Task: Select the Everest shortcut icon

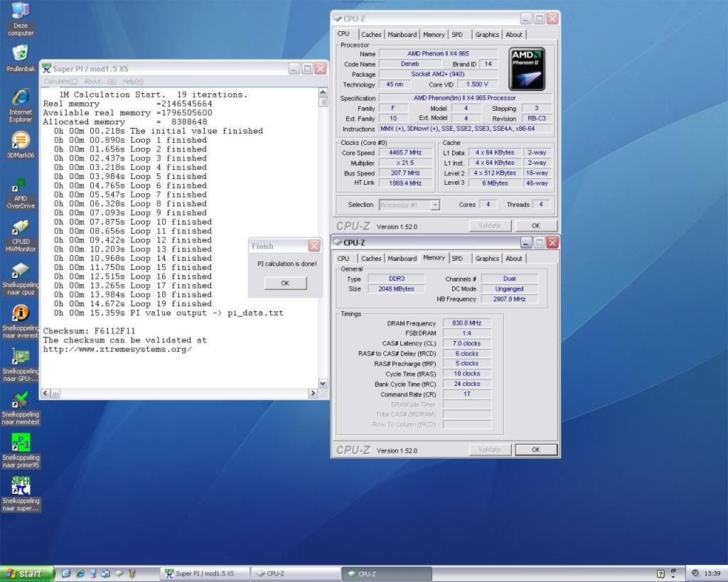Action: 21,313
